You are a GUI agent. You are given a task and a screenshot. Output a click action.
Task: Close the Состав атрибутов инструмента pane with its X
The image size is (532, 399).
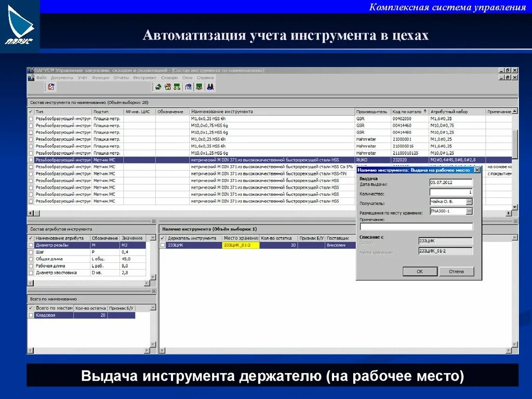(x=154, y=221)
